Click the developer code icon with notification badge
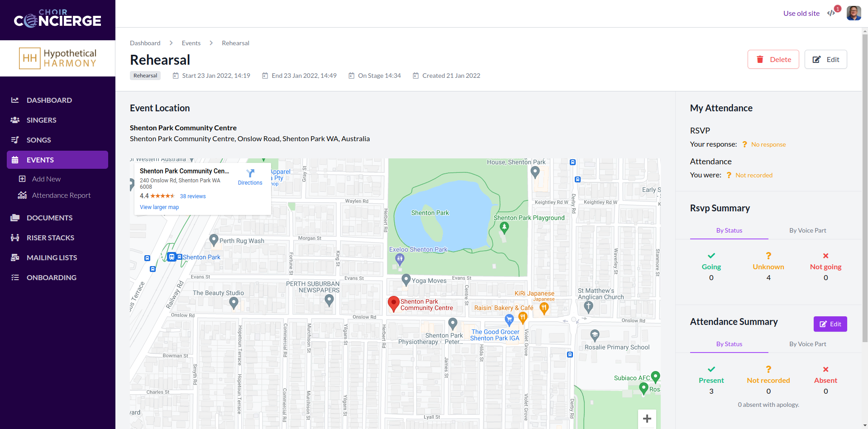 point(831,13)
